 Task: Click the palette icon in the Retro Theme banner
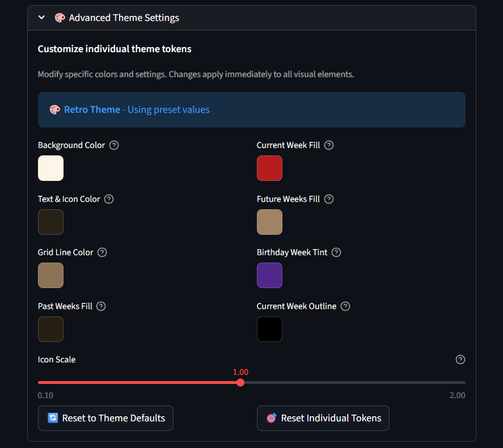pos(55,109)
